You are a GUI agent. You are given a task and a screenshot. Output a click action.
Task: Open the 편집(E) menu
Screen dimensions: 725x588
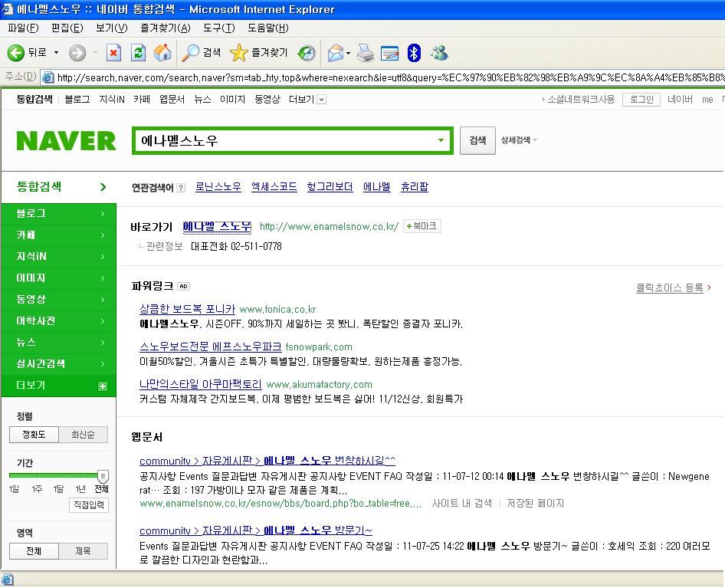(x=67, y=28)
